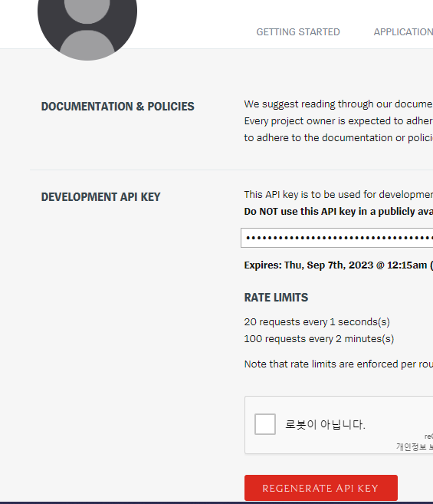433x504 pixels.
Task: Open the 개인정보 보호 reCAPTCHA link
Action: tap(415, 446)
